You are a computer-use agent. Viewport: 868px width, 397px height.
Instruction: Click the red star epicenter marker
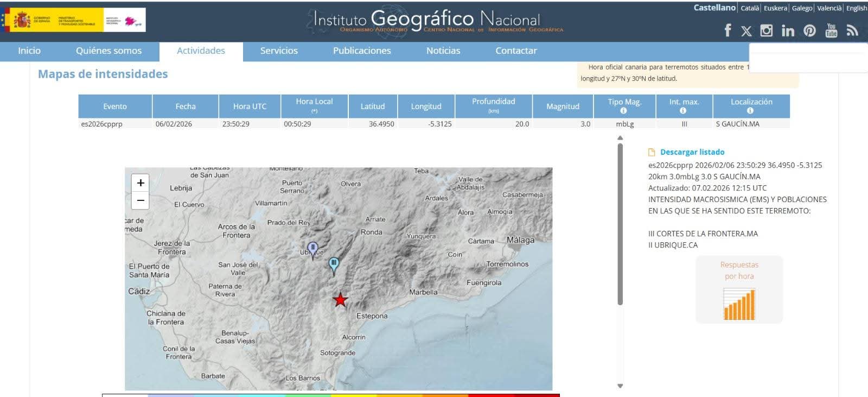340,300
